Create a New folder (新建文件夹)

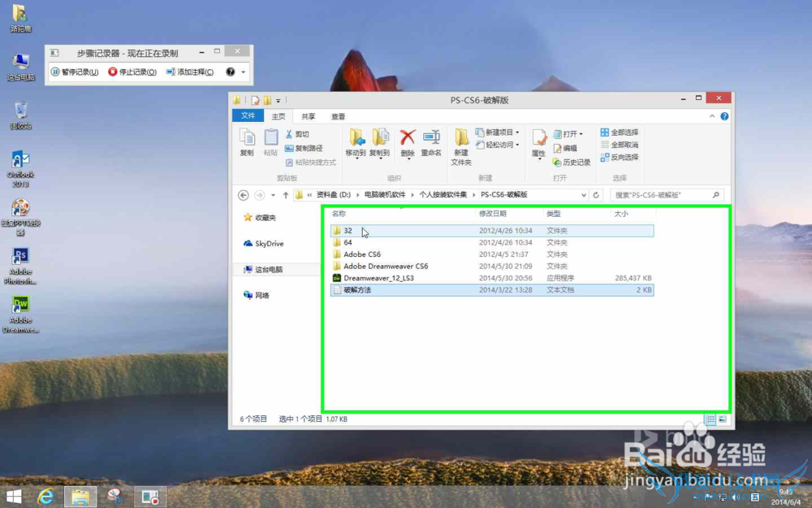[x=461, y=147]
